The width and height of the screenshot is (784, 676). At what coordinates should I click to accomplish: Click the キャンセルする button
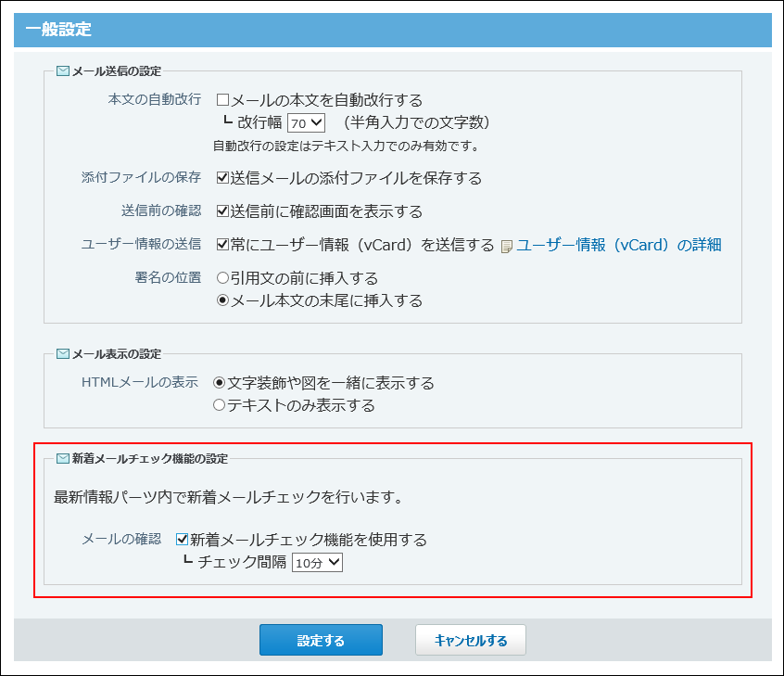pyautogui.click(x=471, y=640)
